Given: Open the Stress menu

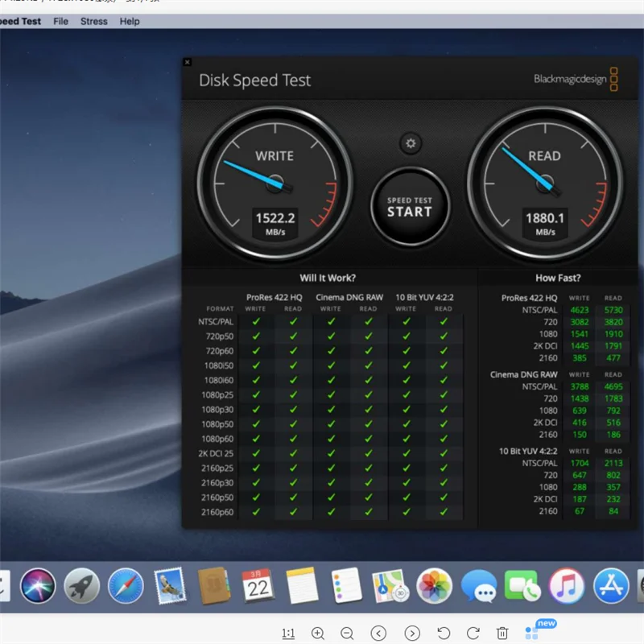Looking at the screenshot, I should [x=93, y=21].
